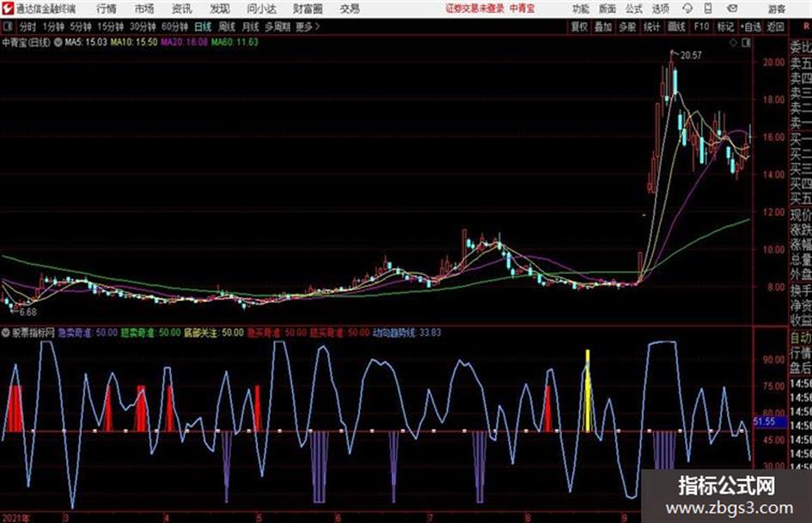Screen dimensions: 812x523
Task: Click the 多股 multi-stock button
Action: 627,27
